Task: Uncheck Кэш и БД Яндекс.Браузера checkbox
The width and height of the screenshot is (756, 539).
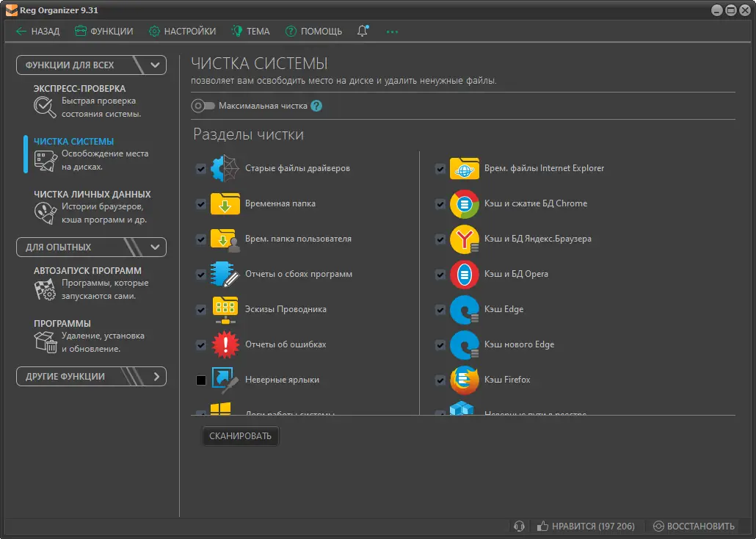Action: coord(440,239)
